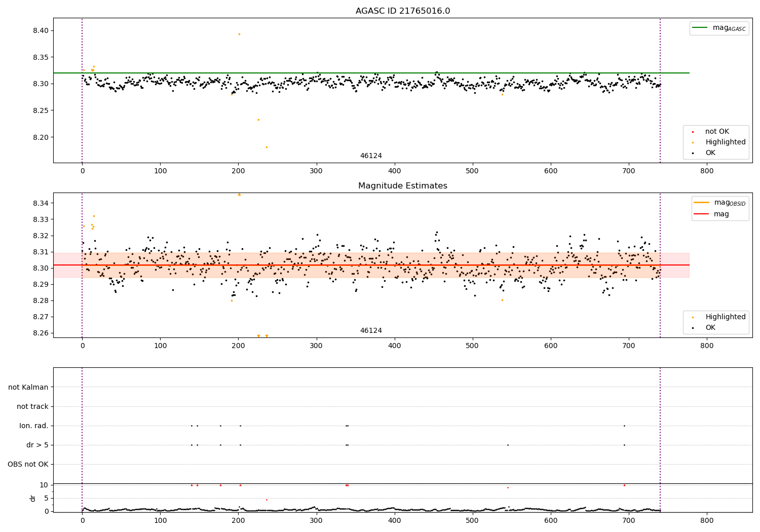Screen dimensions: 760x532
Task: Click the lowest orange outlier point in top plot
Action: (267, 147)
